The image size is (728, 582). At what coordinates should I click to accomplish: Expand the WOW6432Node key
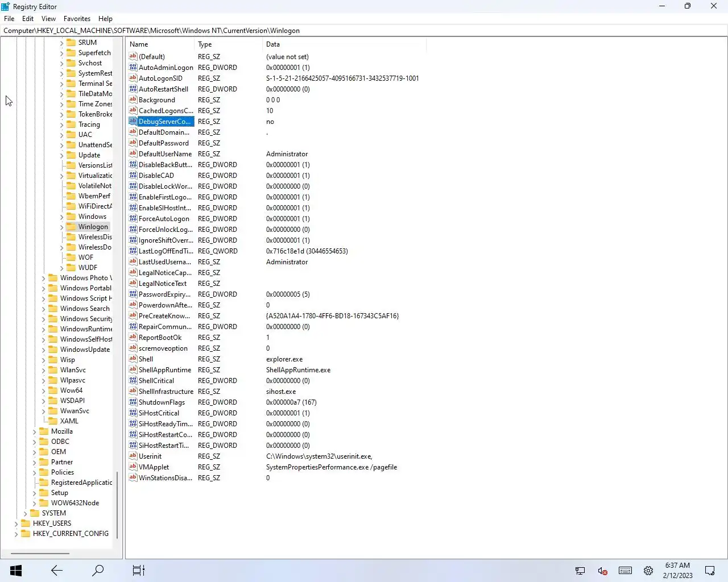[x=34, y=503]
